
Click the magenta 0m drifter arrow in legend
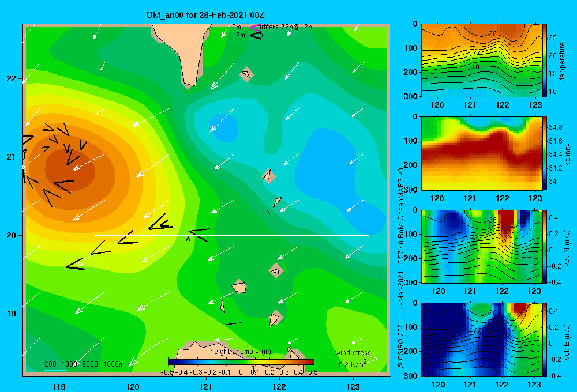(x=254, y=27)
